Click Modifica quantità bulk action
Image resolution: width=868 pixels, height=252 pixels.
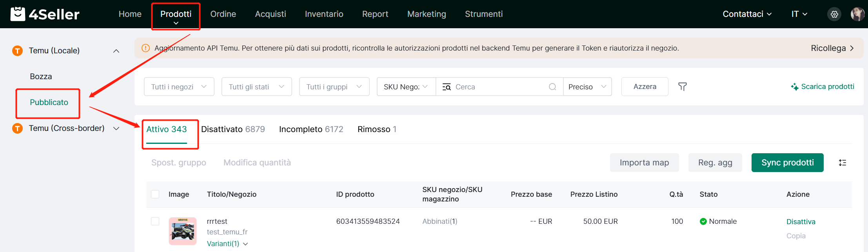(257, 163)
